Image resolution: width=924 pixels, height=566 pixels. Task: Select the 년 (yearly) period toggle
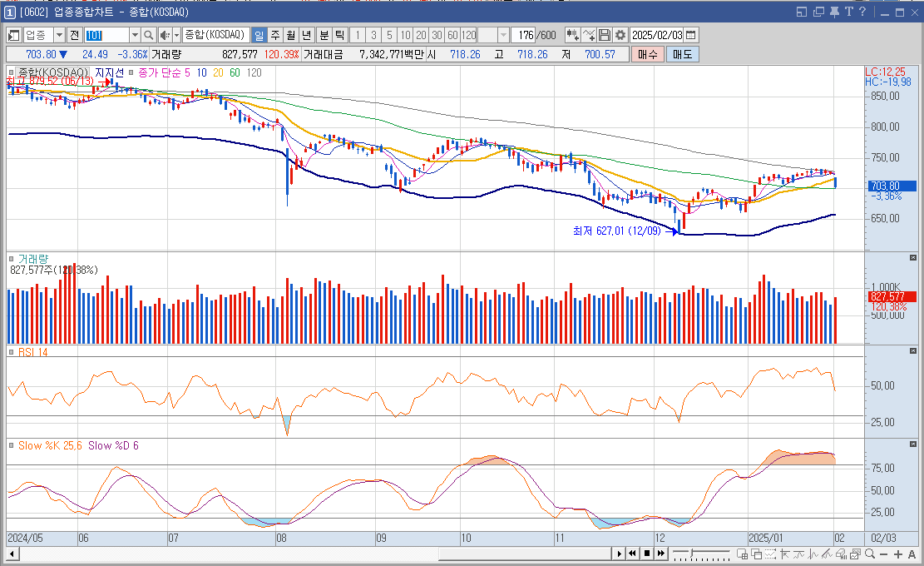(x=307, y=35)
